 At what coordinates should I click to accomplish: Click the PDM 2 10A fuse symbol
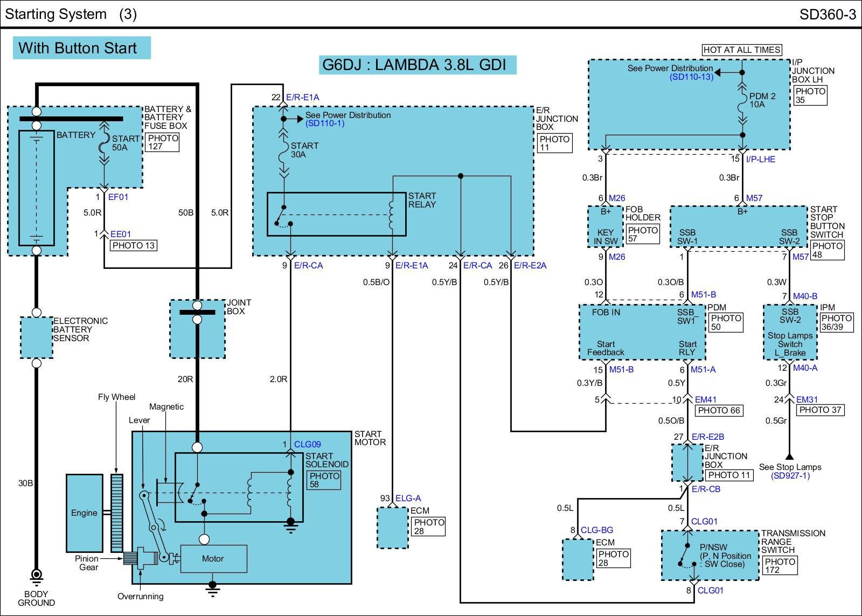click(742, 103)
